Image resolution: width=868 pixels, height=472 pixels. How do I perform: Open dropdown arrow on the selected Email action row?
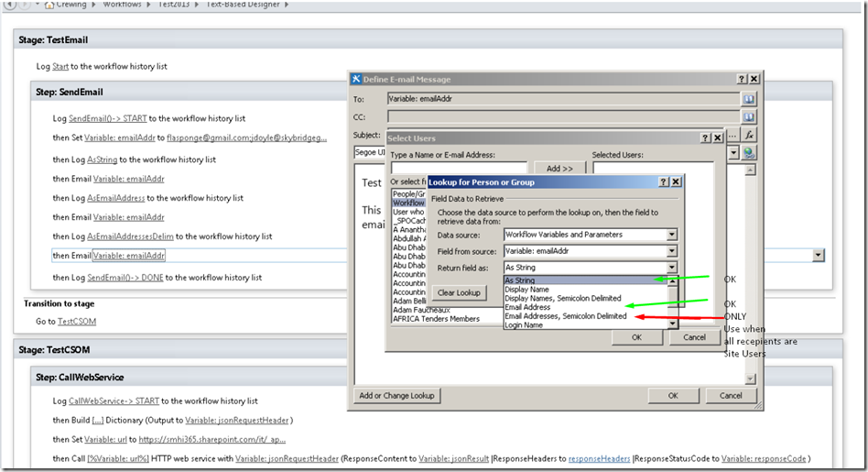[x=819, y=256]
